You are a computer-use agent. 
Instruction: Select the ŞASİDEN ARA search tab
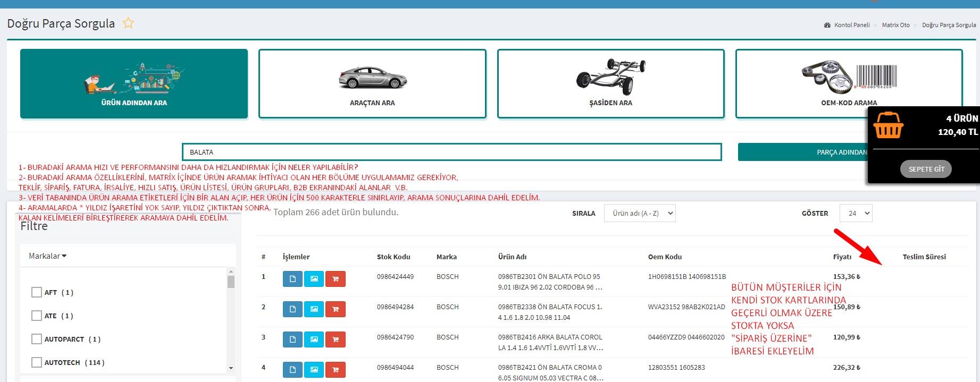click(610, 84)
